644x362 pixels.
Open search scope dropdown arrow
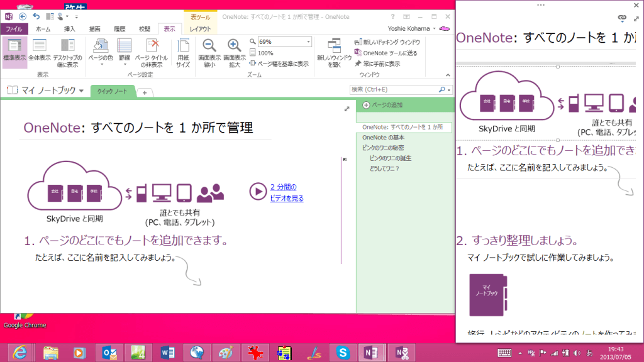[x=449, y=90]
